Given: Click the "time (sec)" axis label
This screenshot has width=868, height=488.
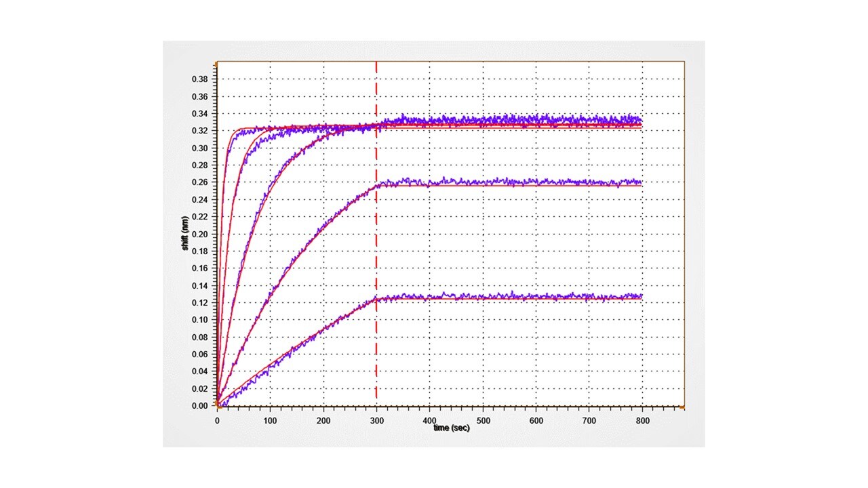Looking at the screenshot, I should pyautogui.click(x=452, y=428).
